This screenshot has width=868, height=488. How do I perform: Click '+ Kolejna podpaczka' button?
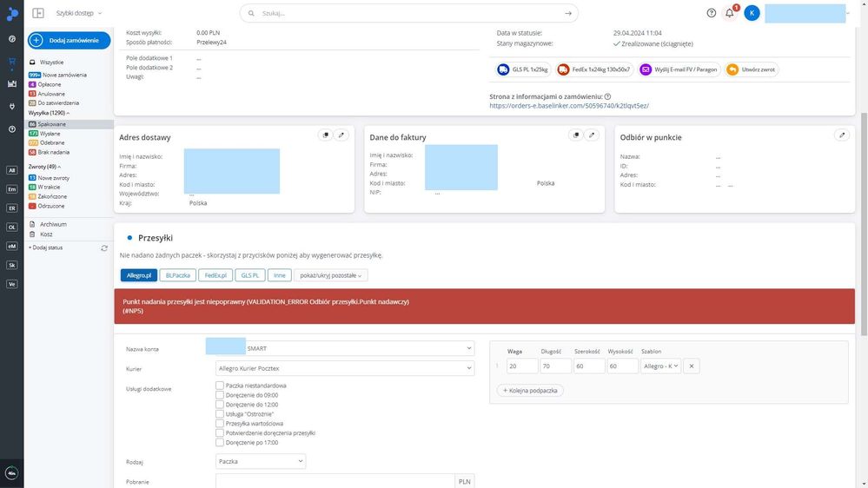pyautogui.click(x=530, y=390)
